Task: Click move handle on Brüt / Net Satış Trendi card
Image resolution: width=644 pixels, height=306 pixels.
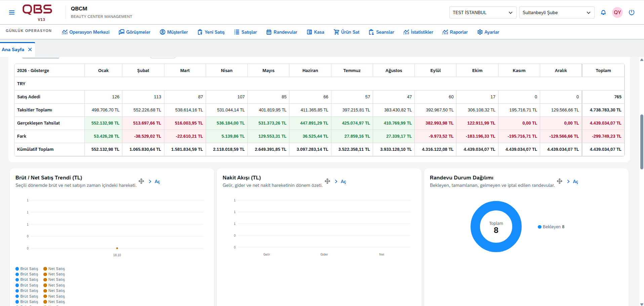Action: pos(141,181)
